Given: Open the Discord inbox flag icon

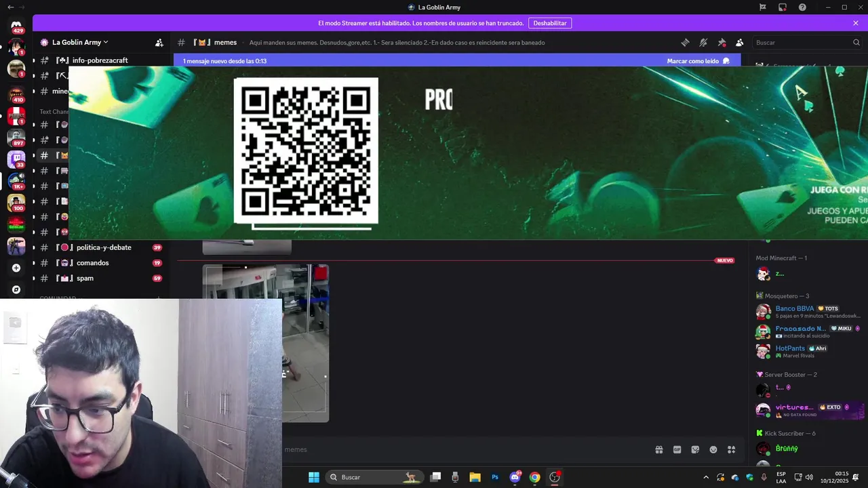Looking at the screenshot, I should tap(763, 7).
